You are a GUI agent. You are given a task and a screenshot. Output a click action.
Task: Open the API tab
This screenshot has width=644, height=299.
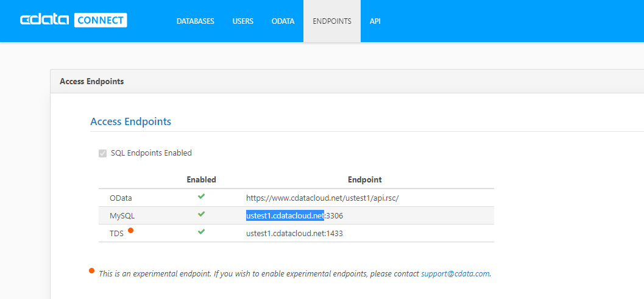[x=375, y=21]
